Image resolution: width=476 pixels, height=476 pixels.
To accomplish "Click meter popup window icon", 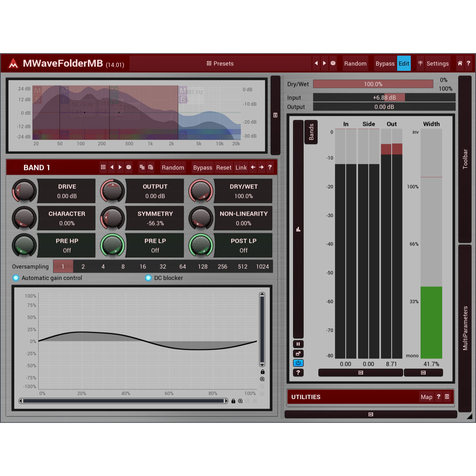I will point(298,354).
